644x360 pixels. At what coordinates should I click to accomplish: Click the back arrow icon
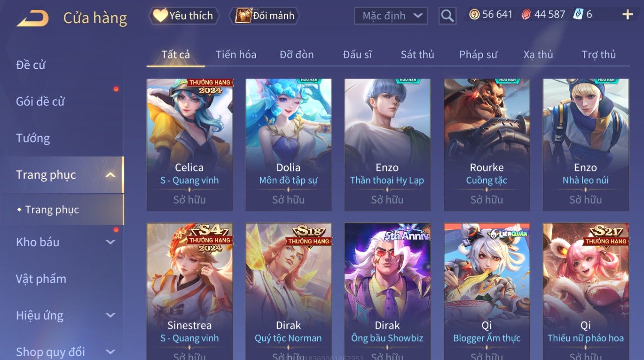point(33,18)
